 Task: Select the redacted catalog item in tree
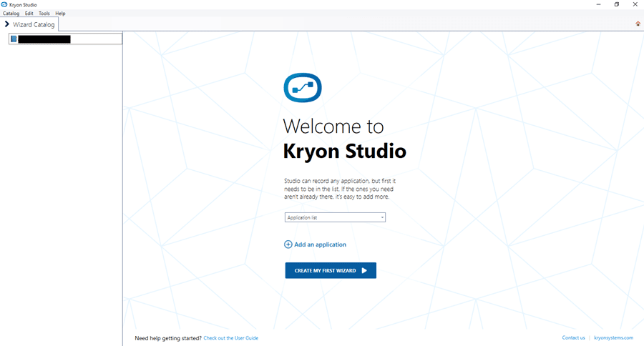[44, 39]
